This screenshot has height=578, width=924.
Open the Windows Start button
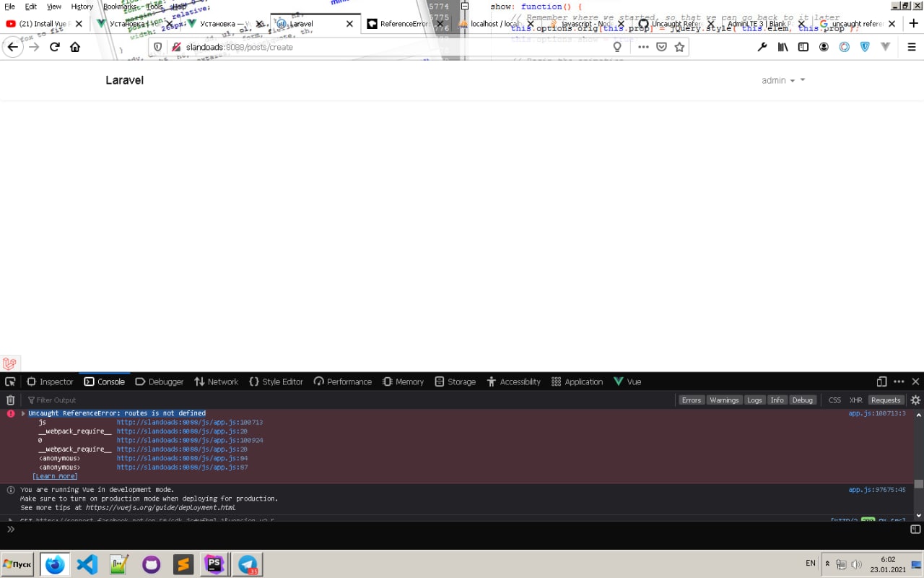click(17, 564)
